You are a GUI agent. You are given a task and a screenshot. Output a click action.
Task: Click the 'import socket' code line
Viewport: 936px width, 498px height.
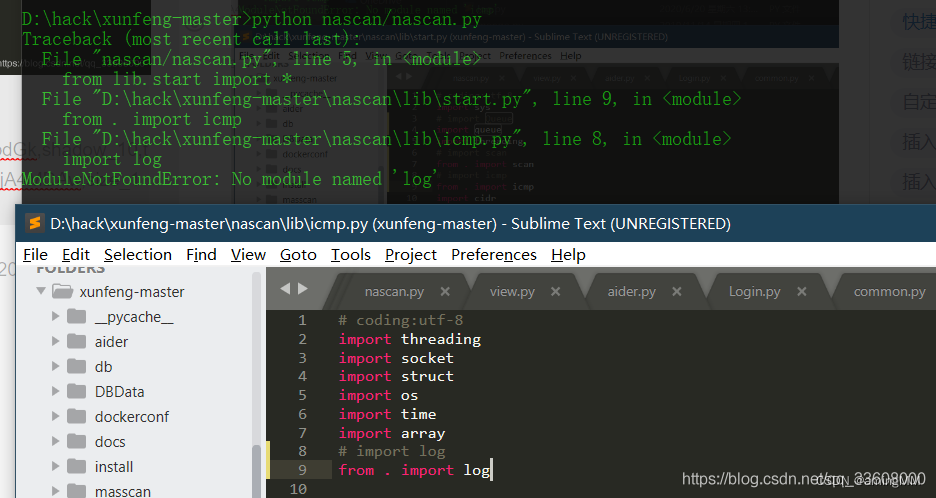coord(396,358)
